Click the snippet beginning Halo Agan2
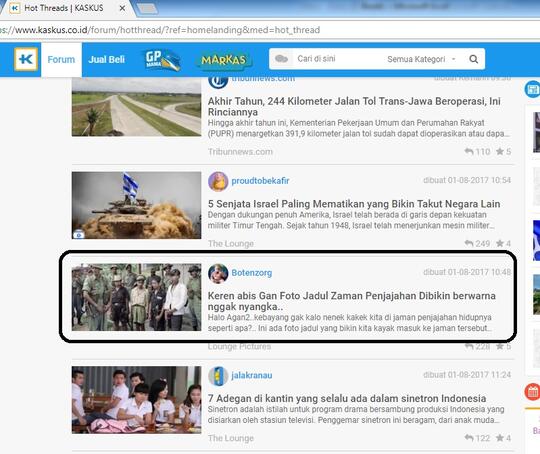This screenshot has height=454, width=540. (x=350, y=322)
